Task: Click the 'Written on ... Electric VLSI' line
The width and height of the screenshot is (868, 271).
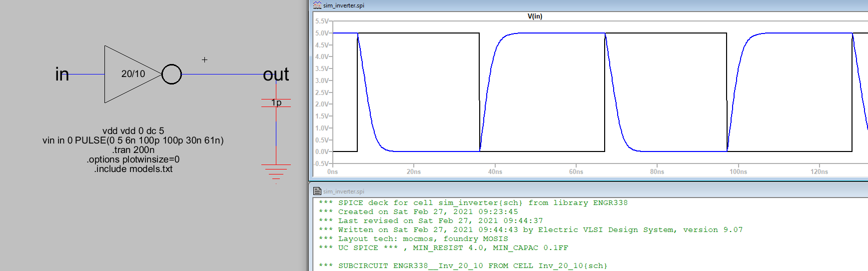Action: pos(531,230)
